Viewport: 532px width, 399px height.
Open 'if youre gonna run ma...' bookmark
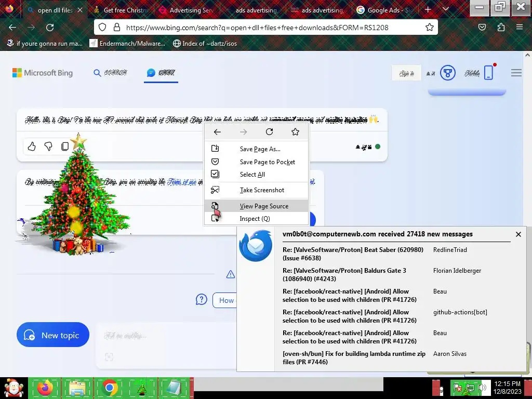click(x=45, y=44)
